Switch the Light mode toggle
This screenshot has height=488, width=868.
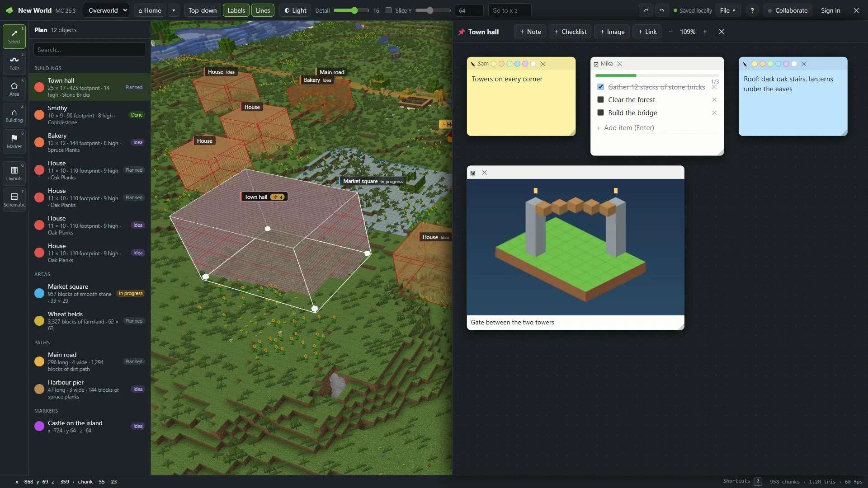point(295,10)
